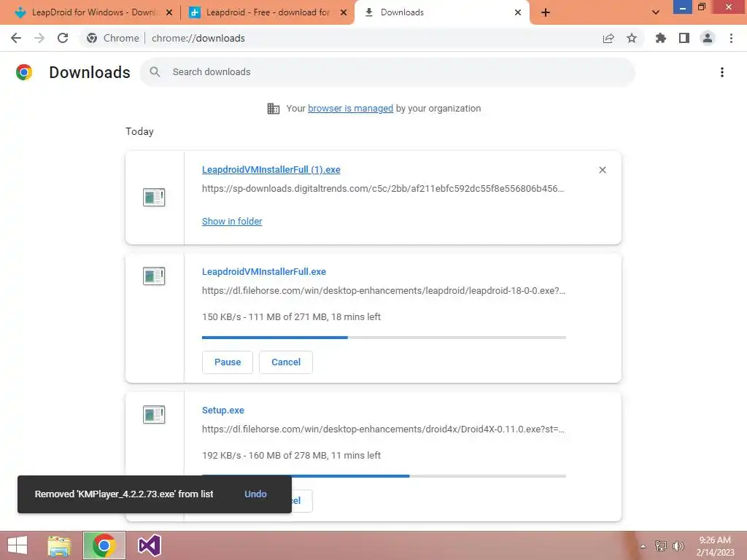The image size is (747, 560).
Task: Click the LeapdroidVMInstallerFull.exe file name
Action: tap(264, 271)
